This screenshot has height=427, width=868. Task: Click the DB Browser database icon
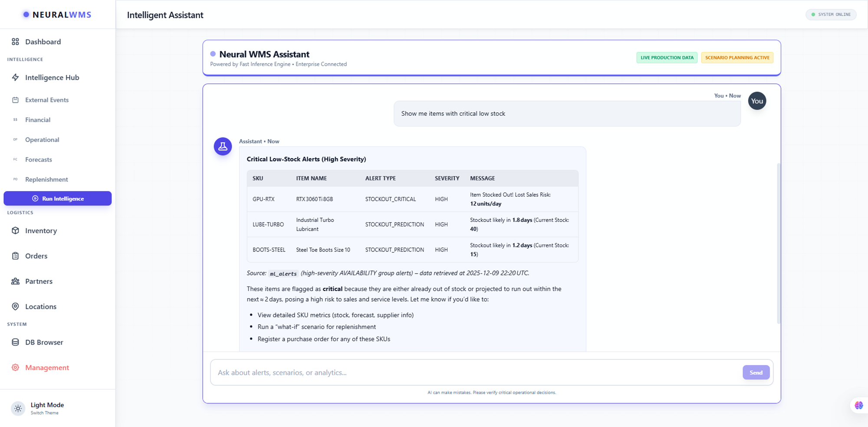click(16, 342)
